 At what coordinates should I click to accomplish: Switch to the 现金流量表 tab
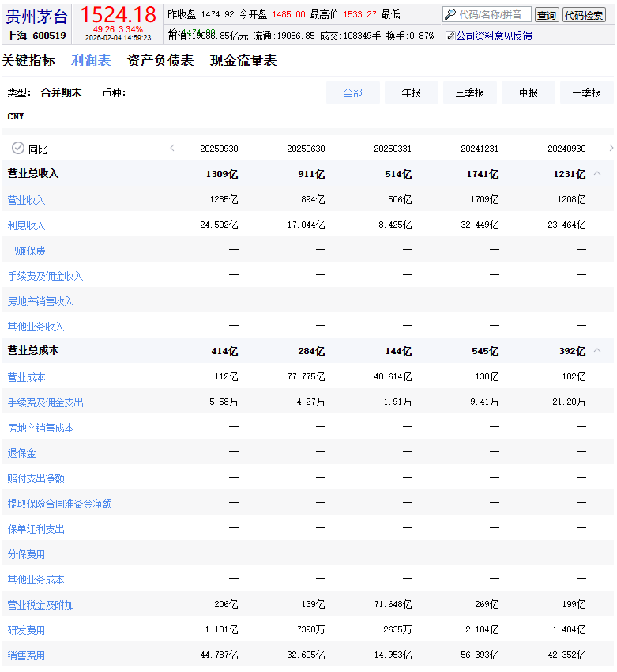point(243,61)
